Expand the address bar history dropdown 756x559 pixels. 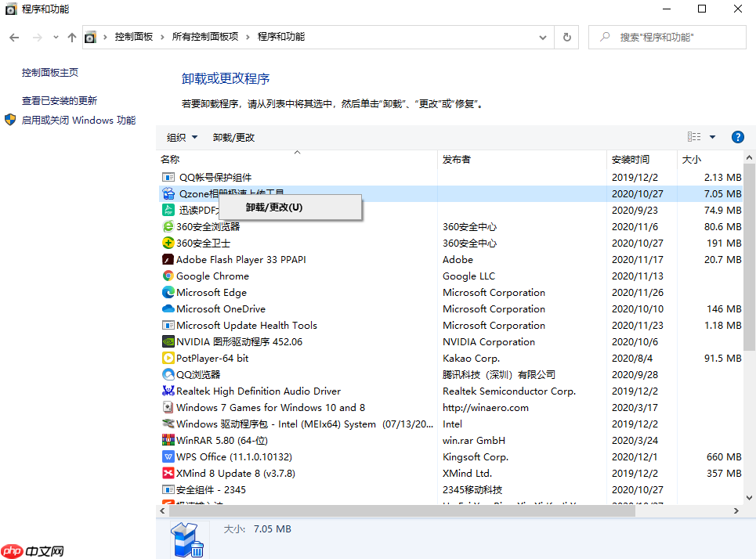[x=543, y=37]
